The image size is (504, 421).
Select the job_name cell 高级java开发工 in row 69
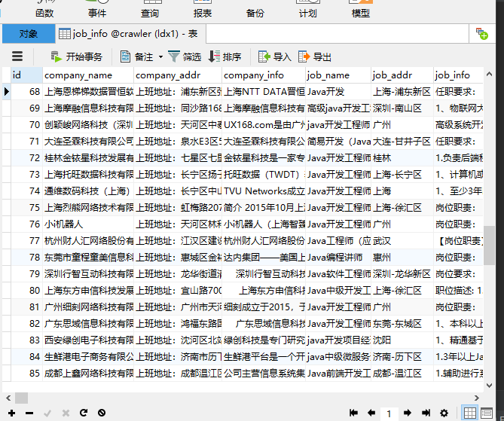(x=338, y=108)
